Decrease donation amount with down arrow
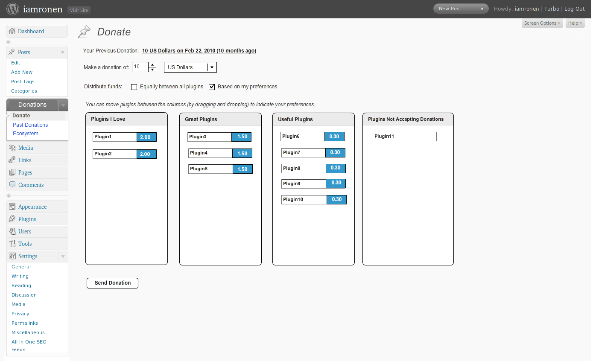The width and height of the screenshot is (593, 364). (x=152, y=70)
